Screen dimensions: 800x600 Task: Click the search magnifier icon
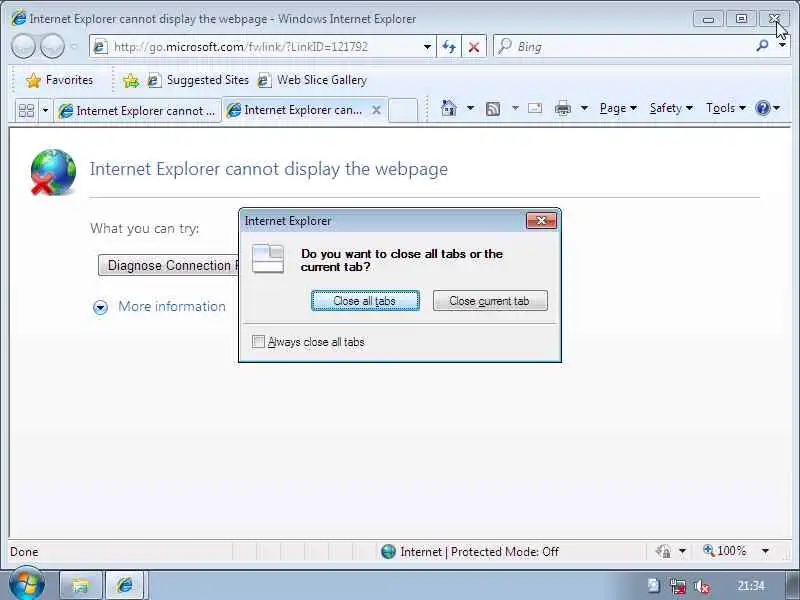click(x=762, y=46)
